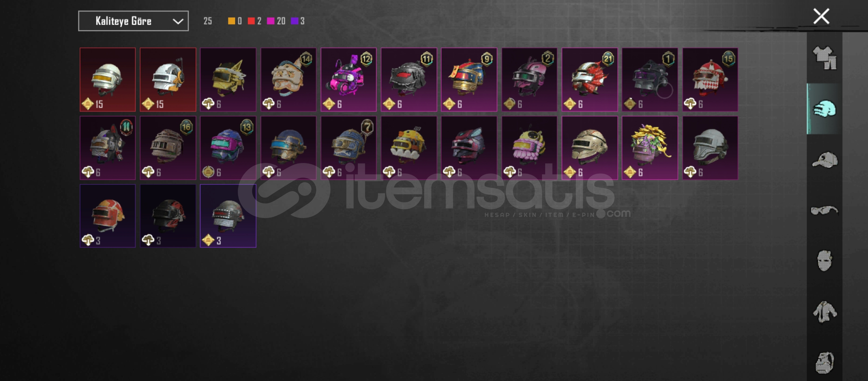868x381 pixels.
Task: Select the red spiky helmet numbered 21
Action: [x=590, y=80]
